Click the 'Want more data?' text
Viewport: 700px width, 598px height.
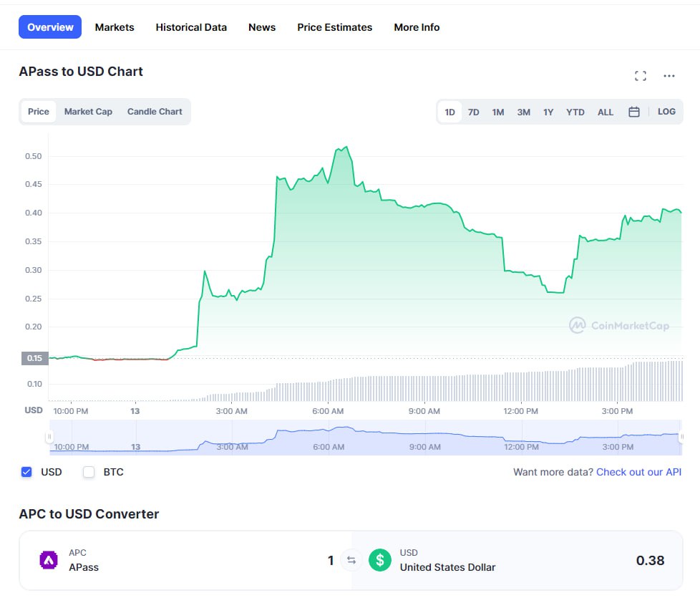553,472
